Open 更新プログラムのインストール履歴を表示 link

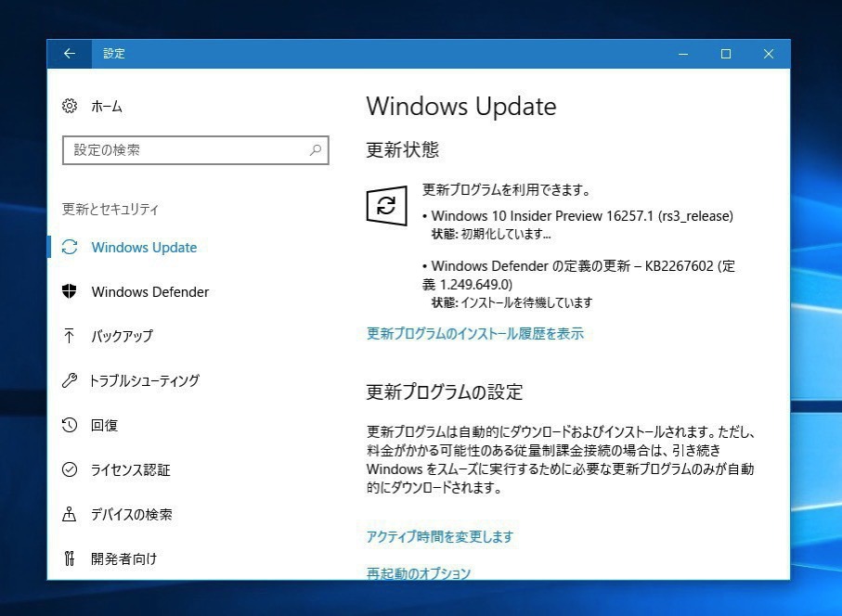[x=474, y=334]
